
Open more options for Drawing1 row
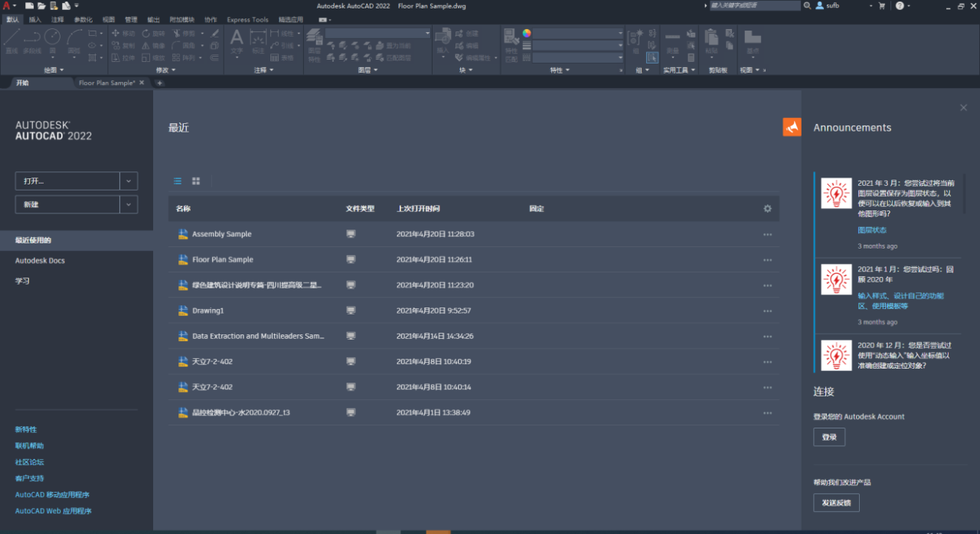coord(767,311)
